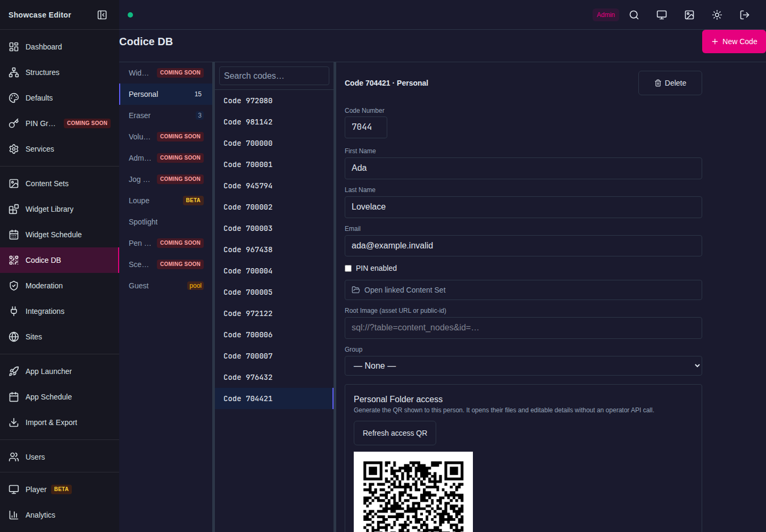
Task: Select Code 700002 in list
Action: pyautogui.click(x=274, y=207)
